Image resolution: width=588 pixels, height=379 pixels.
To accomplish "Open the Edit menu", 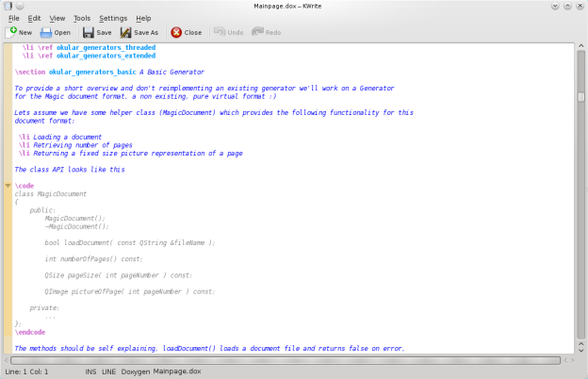I will point(34,18).
